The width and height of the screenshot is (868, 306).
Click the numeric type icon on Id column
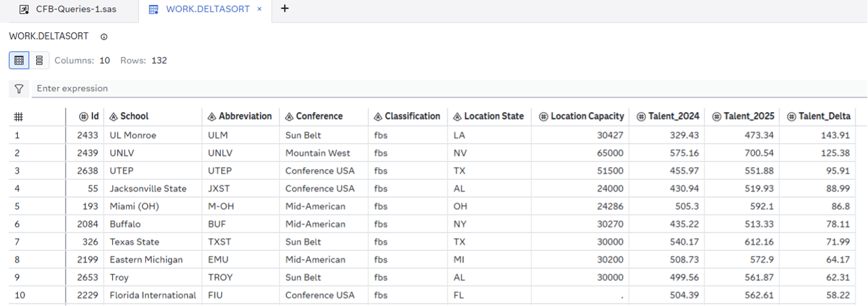tap(83, 116)
